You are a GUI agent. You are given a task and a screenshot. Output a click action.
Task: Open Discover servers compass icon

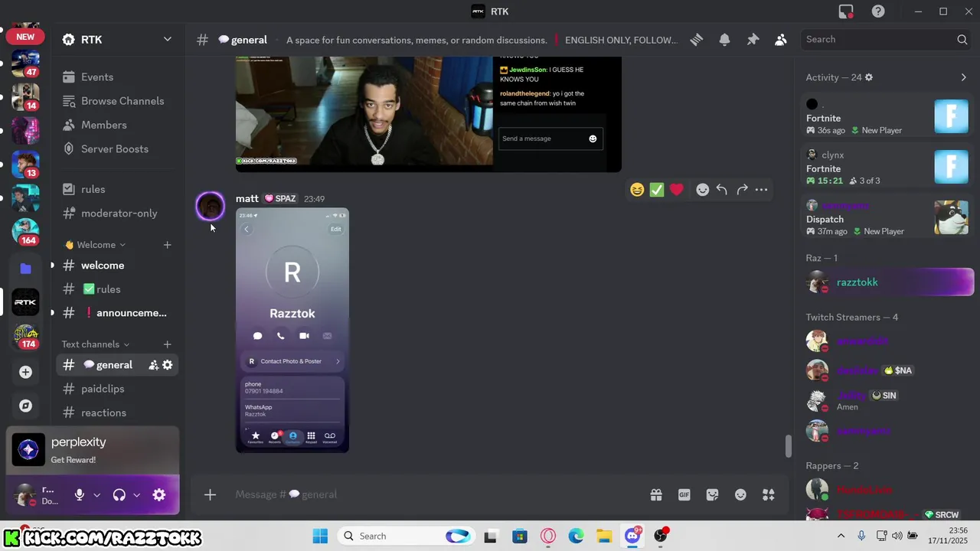pyautogui.click(x=25, y=406)
